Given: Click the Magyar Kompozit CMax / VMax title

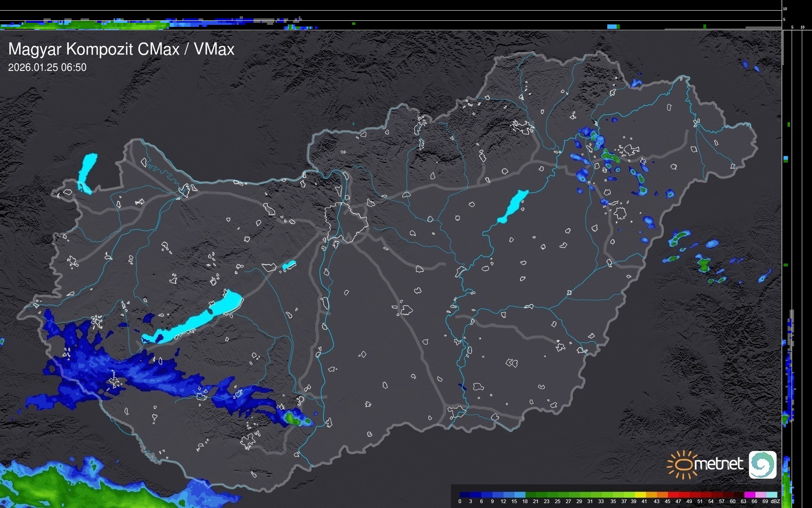Looking at the screenshot, I should coord(121,49).
